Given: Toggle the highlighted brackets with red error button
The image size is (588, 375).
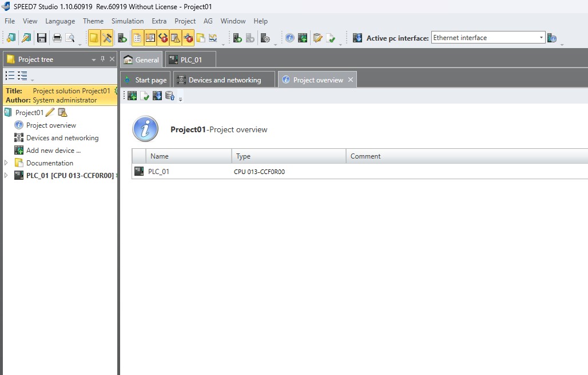Looking at the screenshot, I should [163, 38].
